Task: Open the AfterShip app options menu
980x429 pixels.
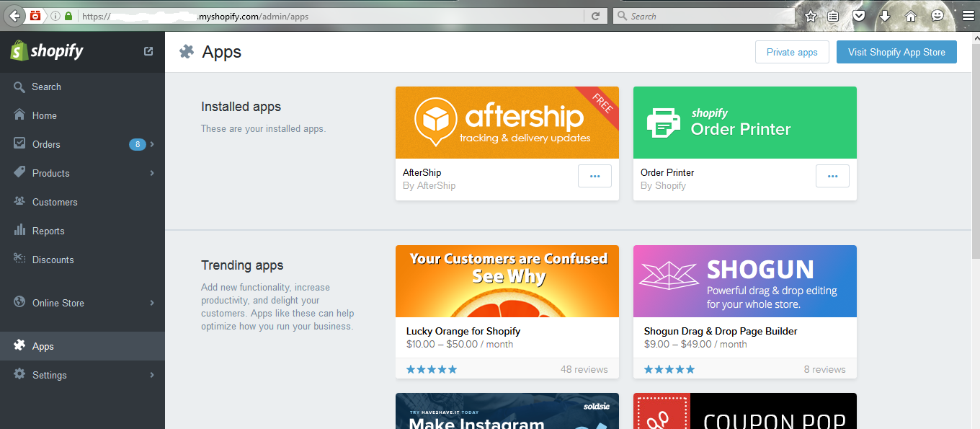Action: pos(594,175)
